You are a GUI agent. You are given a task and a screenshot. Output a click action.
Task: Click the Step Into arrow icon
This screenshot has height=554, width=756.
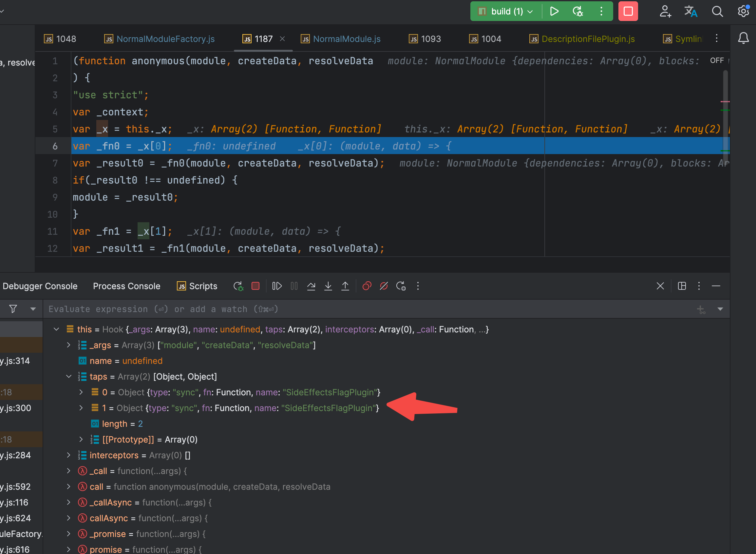(x=328, y=286)
